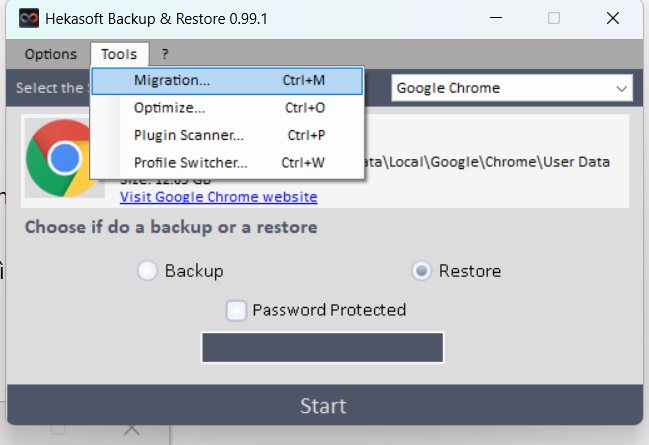Close the Hekasoft Backup & Restore window
This screenshot has width=649, height=445.
click(612, 18)
